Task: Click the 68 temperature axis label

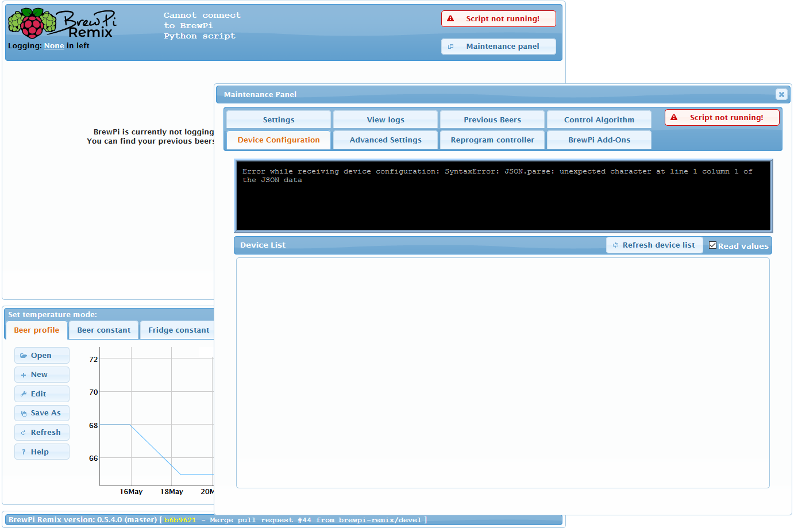Action: [x=94, y=426]
